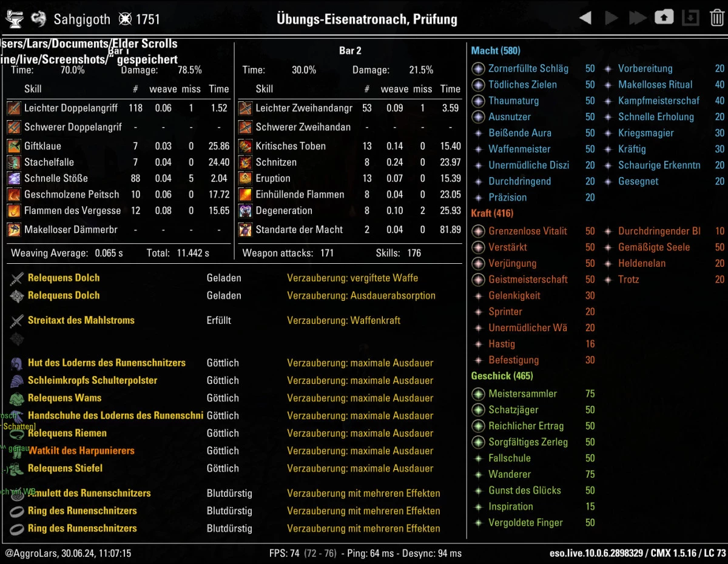Click the Bar 2 heading
Image resolution: width=728 pixels, height=564 pixels.
click(350, 51)
